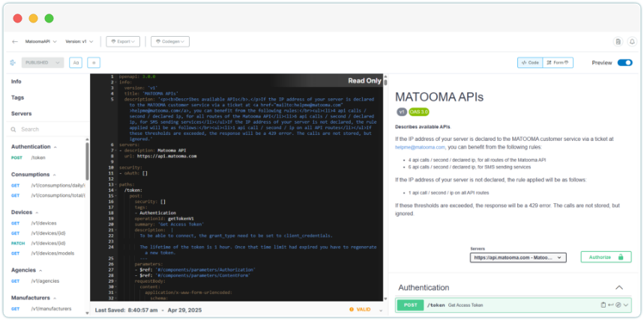Viewport: 644px width, 321px height.
Task: Click the back arrow icon
Action: pyautogui.click(x=15, y=41)
